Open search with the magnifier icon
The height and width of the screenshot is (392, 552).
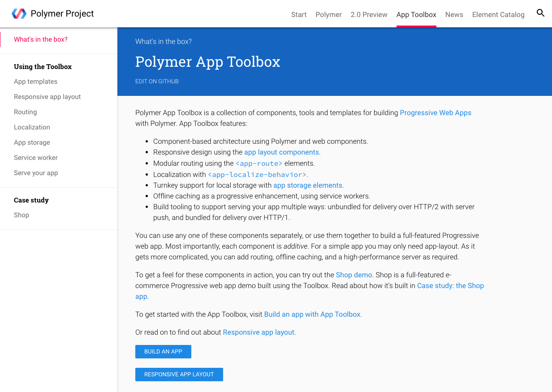[x=540, y=13]
